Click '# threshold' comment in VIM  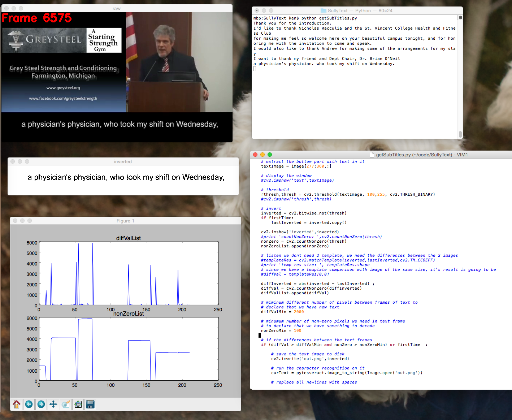(x=275, y=190)
